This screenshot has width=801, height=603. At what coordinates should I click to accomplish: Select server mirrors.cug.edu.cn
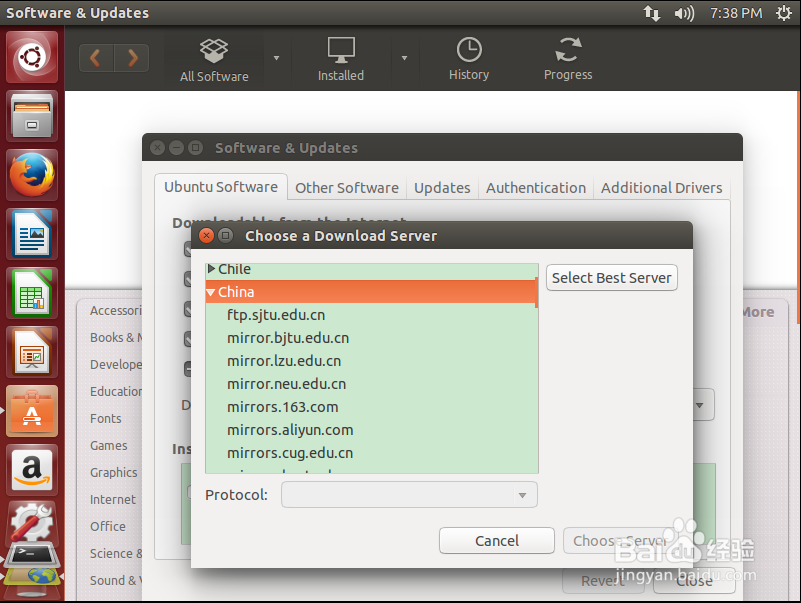(x=371, y=453)
